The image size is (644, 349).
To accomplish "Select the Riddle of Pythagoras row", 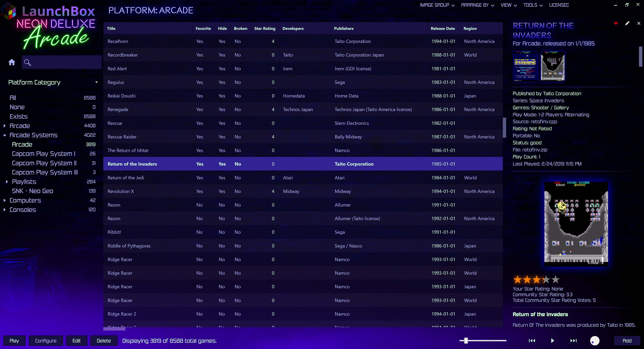I will click(303, 246).
